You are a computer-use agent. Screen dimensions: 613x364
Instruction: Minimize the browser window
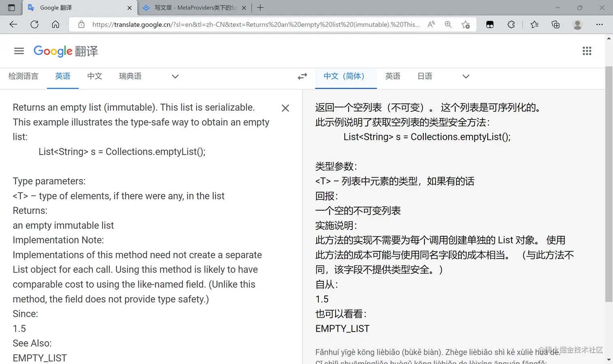click(x=558, y=8)
